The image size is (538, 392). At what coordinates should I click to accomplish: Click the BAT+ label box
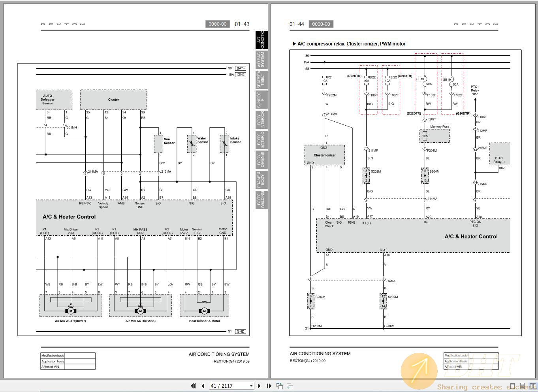[x=241, y=68]
